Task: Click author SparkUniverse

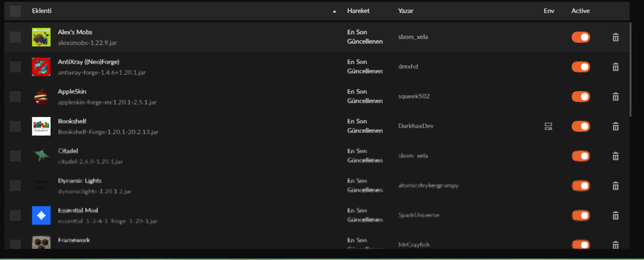Action: [x=419, y=215]
